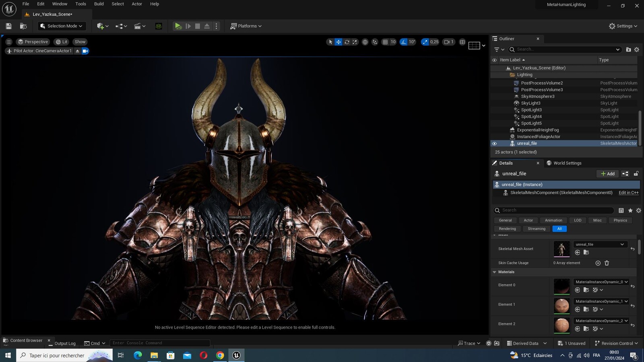
Task: Open the Selection Mode dropdown
Action: (x=62, y=26)
